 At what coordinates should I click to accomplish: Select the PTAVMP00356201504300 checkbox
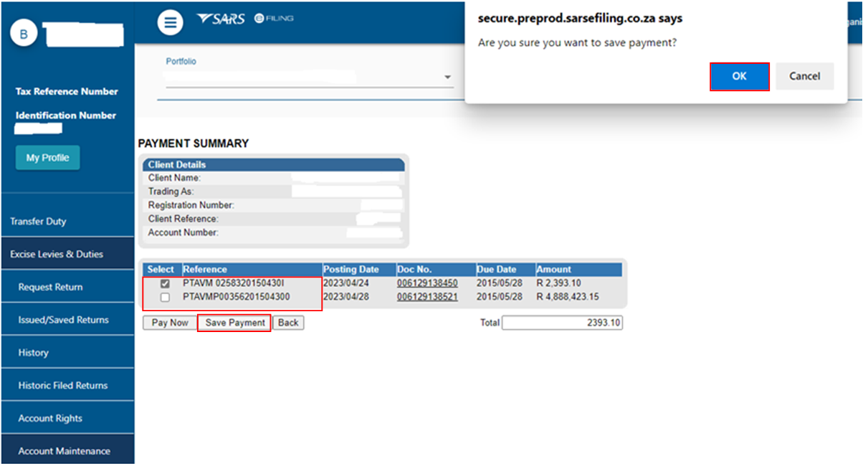point(165,297)
